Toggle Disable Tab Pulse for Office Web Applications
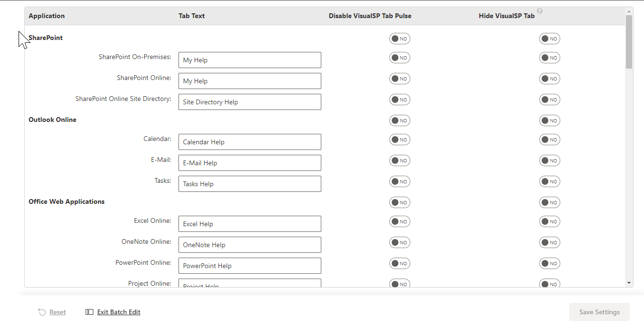 399,202
